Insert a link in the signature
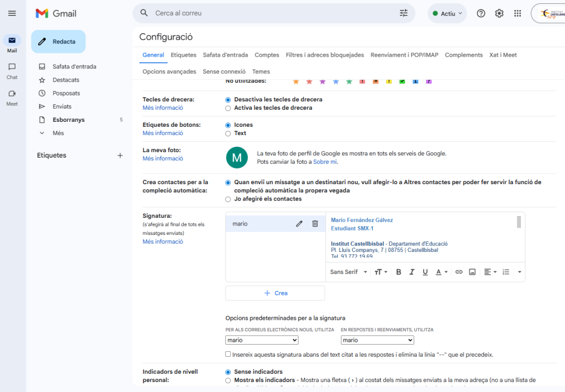The width and height of the screenshot is (565, 392). [459, 272]
